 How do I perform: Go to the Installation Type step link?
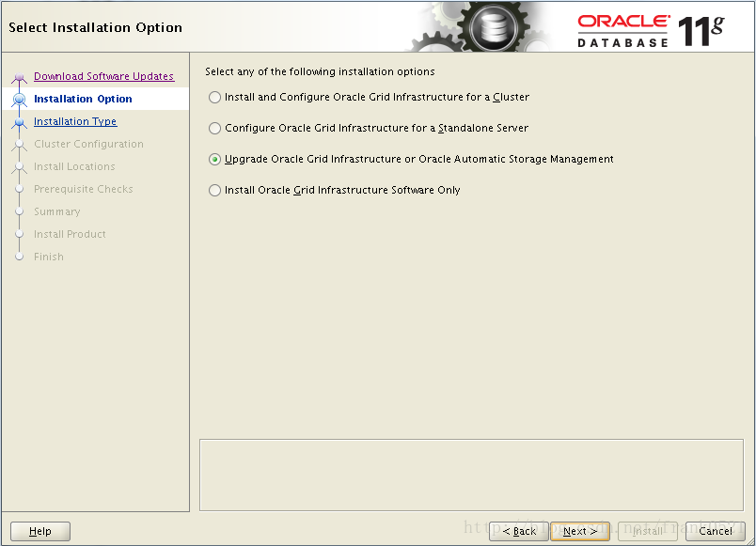75,121
